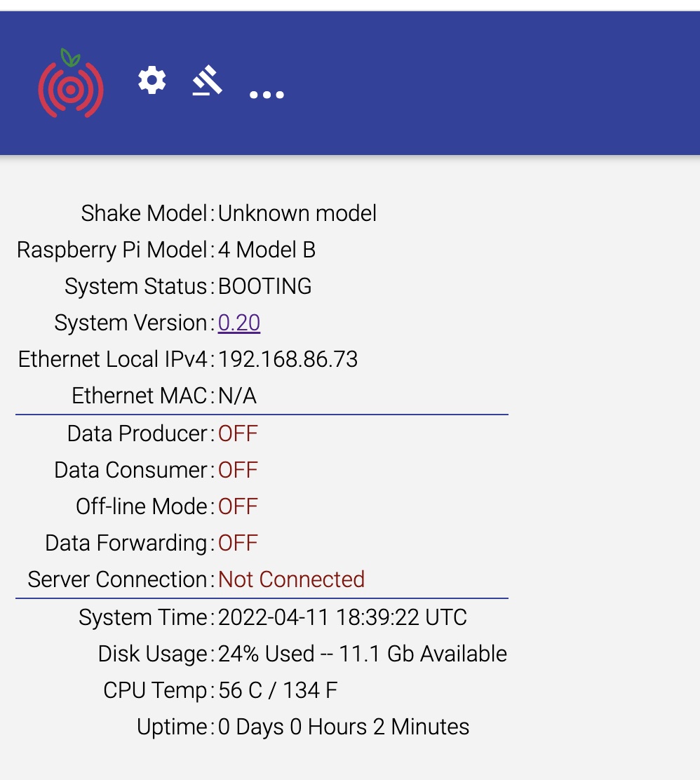Click the Shake Model label
The height and width of the screenshot is (780, 700).
point(144,213)
